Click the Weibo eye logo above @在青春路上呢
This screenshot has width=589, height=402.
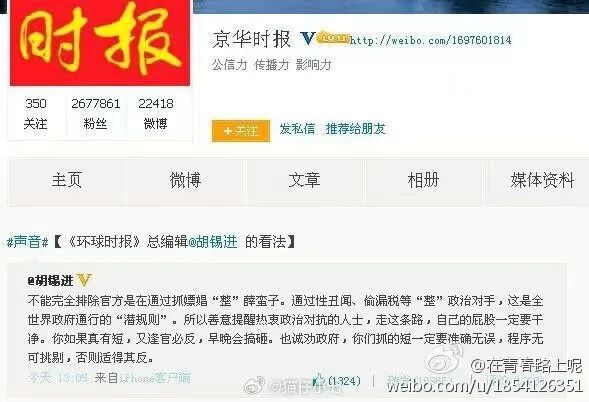click(446, 360)
